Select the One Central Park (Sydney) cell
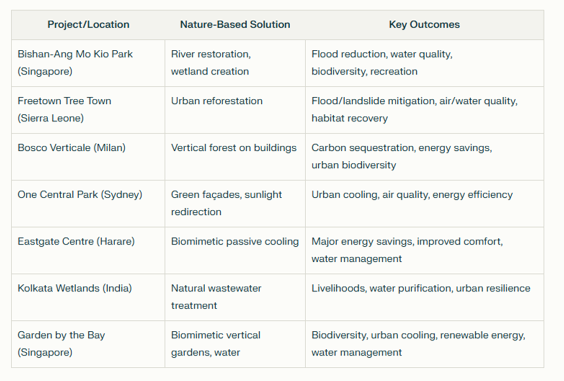Image resolution: width=564 pixels, height=381 pixels. click(88, 204)
